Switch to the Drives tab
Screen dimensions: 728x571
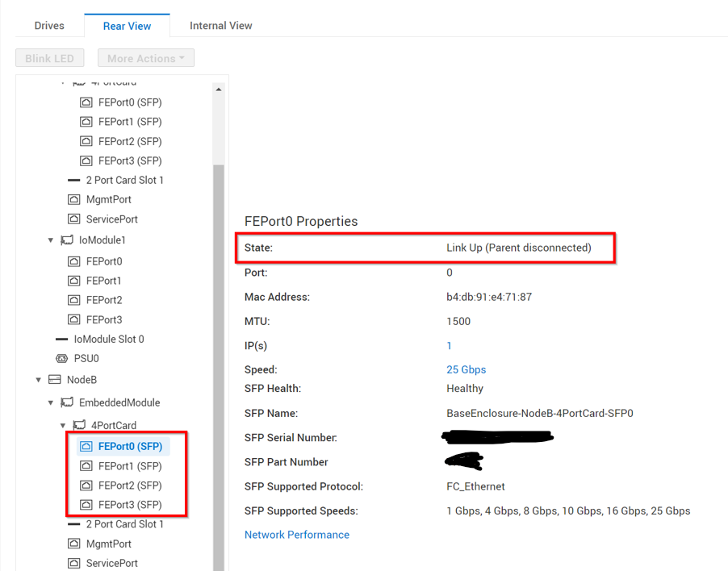[48, 25]
